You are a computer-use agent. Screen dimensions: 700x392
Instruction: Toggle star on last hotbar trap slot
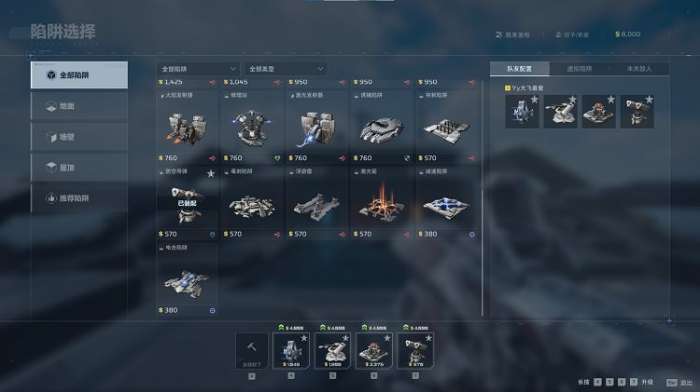(428, 338)
